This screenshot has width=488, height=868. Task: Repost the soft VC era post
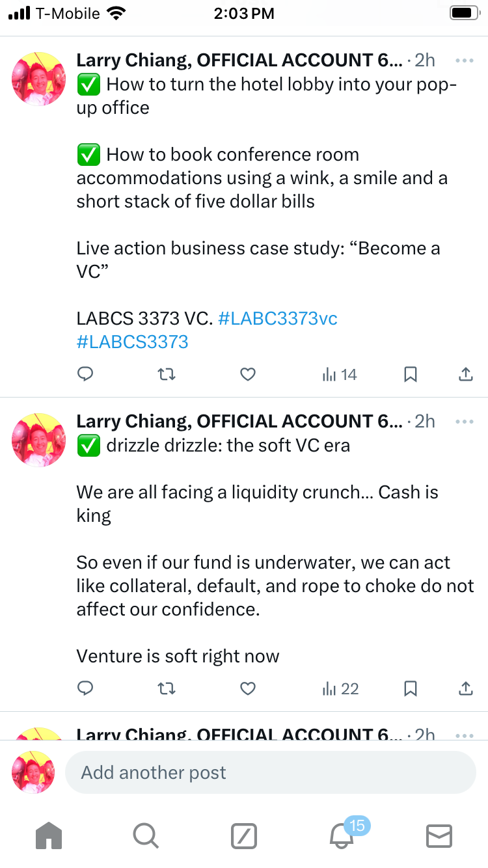[x=167, y=688]
